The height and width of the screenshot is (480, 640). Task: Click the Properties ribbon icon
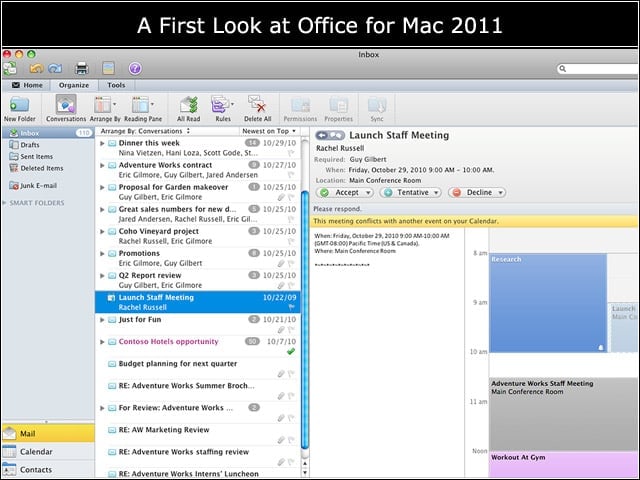click(x=338, y=109)
